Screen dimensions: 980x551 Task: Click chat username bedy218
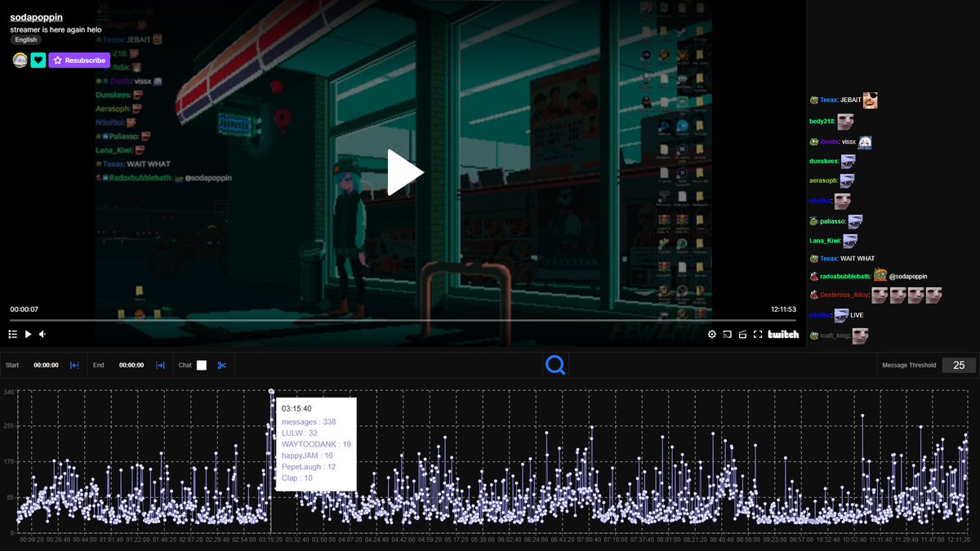coord(822,122)
